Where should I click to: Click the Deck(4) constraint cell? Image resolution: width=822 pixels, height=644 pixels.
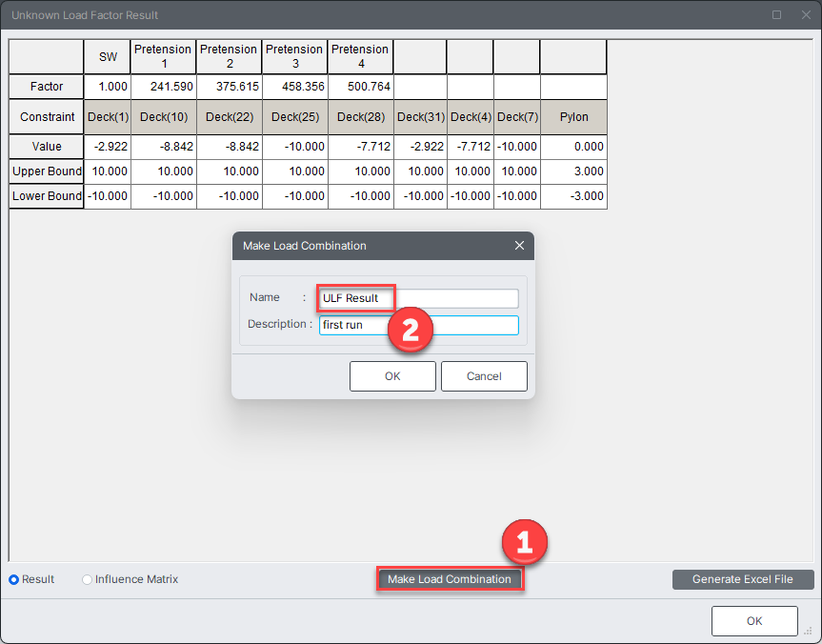(471, 117)
